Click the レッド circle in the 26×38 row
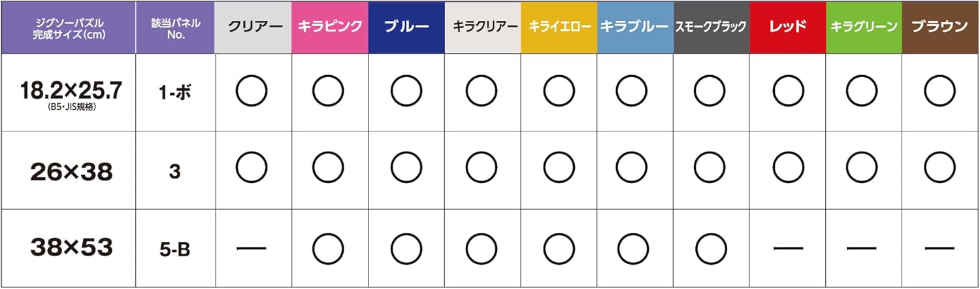This screenshot has height=289, width=980. click(x=787, y=170)
